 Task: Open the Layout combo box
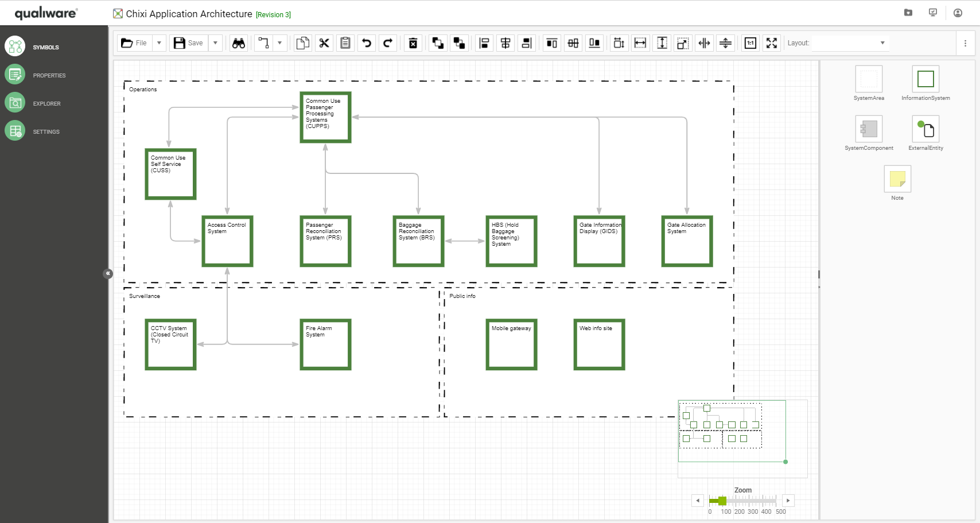click(x=850, y=43)
